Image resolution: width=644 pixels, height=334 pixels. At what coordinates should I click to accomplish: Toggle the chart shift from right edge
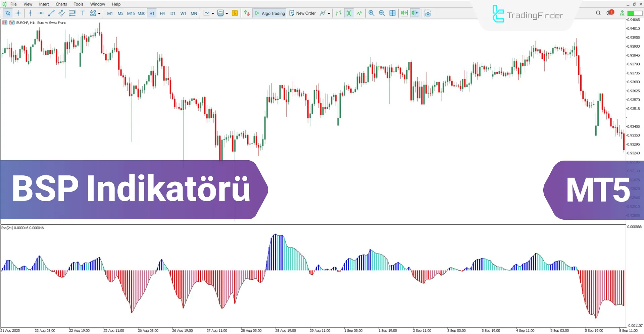point(415,13)
